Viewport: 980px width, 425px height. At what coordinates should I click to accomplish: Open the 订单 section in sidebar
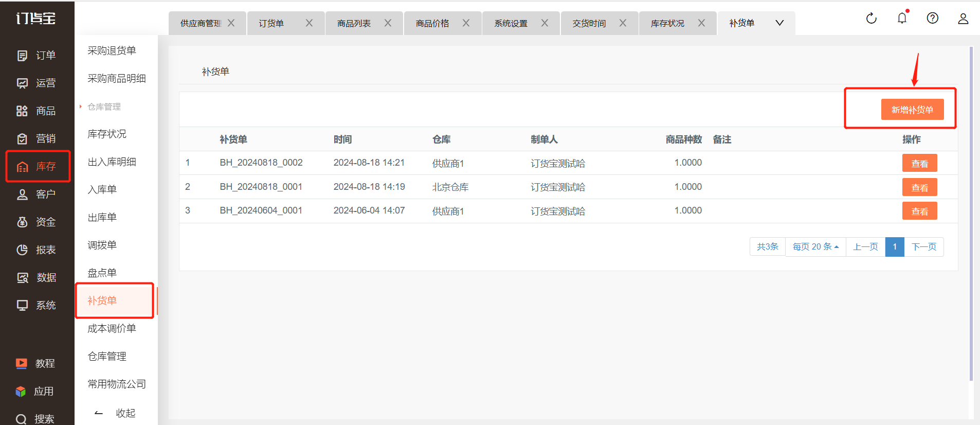(36, 56)
